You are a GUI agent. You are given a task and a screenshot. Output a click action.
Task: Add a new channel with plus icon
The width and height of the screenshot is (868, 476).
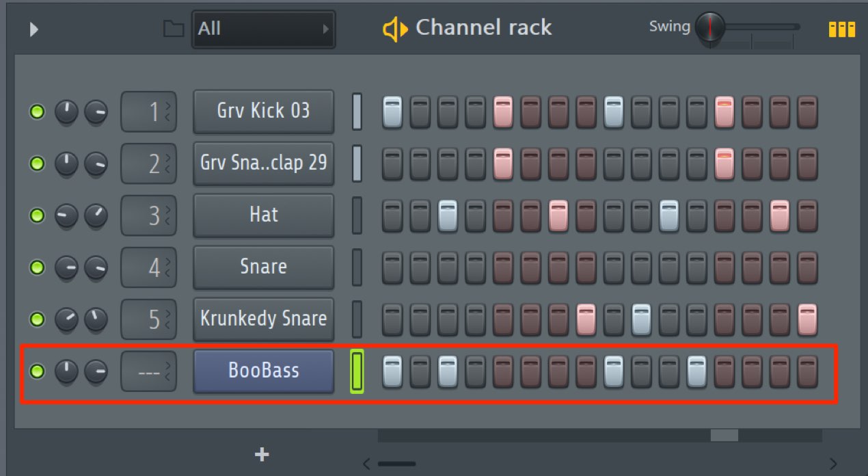[262, 455]
